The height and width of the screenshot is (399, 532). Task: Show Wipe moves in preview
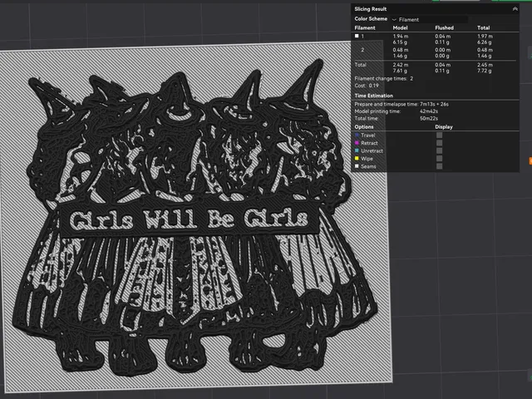440,159
